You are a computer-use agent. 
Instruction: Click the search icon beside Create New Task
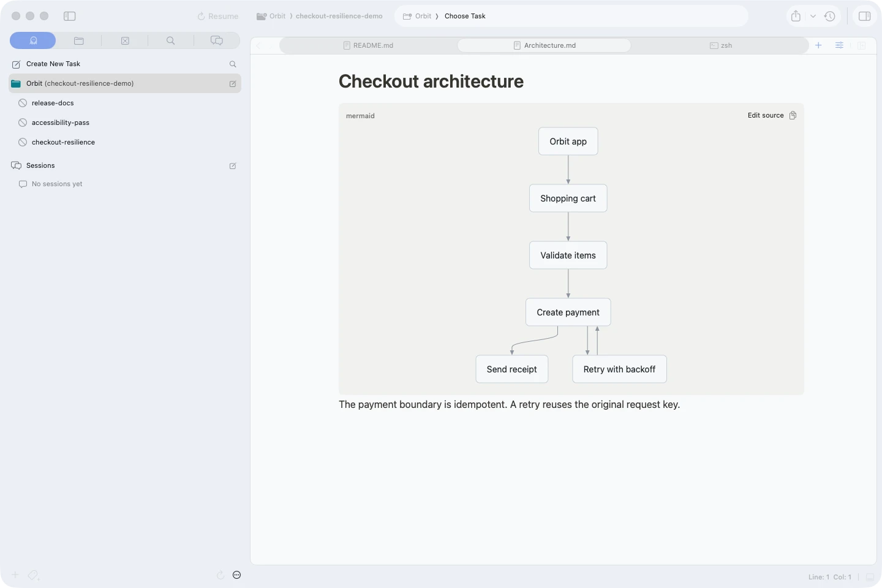[233, 64]
